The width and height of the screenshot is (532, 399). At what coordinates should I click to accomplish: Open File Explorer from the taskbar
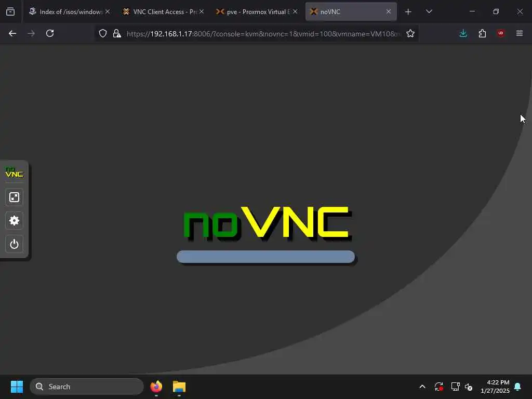[x=179, y=387]
